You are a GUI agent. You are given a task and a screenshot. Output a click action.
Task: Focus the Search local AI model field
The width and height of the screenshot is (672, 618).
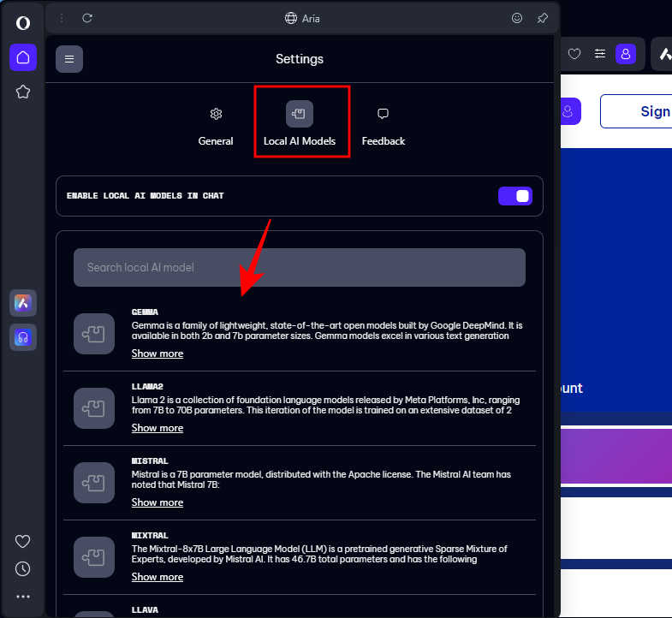300,267
